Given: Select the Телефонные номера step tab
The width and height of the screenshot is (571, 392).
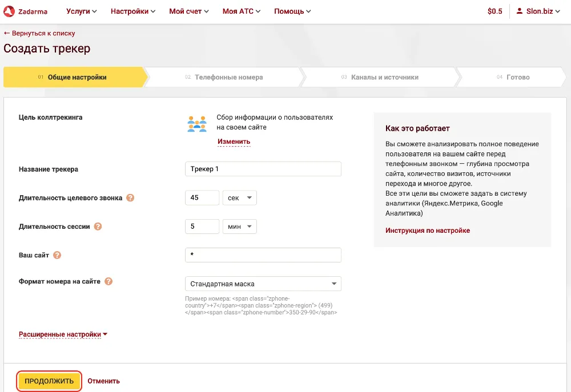Looking at the screenshot, I should [224, 77].
